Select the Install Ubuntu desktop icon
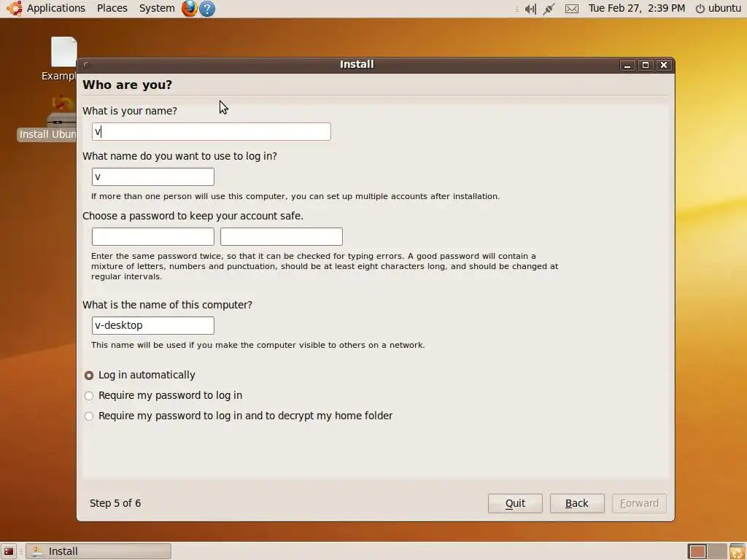Screen dimensions: 747x560 47,119
